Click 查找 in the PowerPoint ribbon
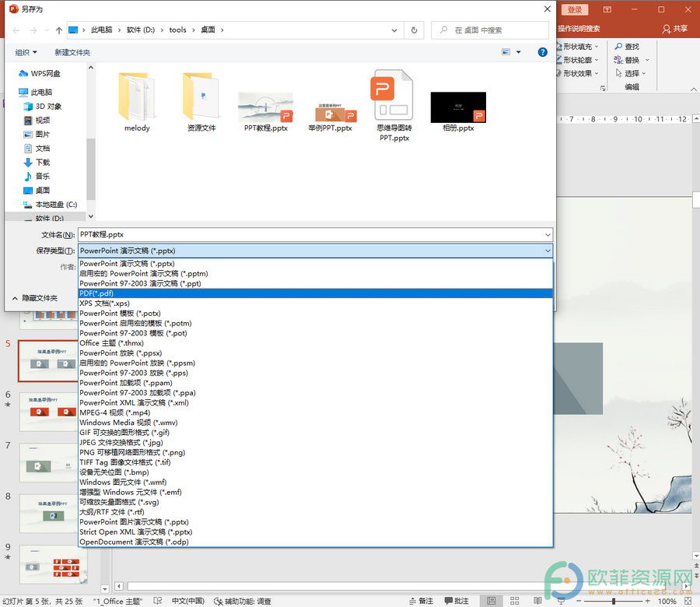This screenshot has height=607, width=700. (627, 47)
